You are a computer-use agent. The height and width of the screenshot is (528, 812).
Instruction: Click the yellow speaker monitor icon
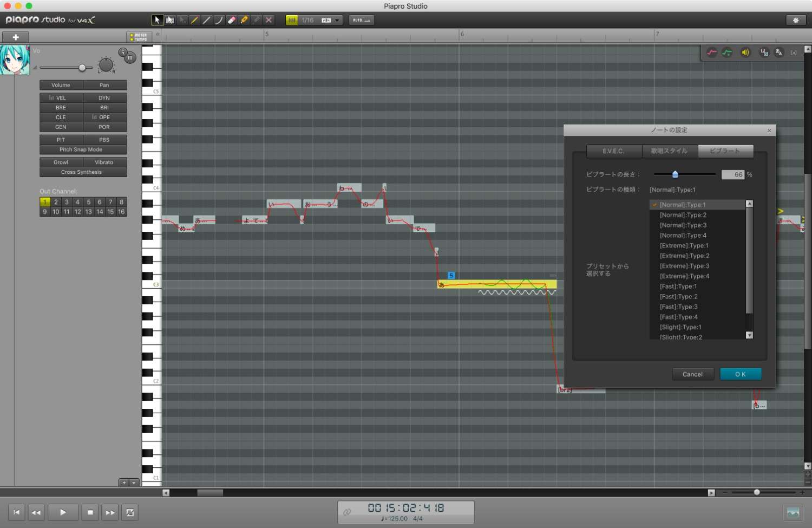pos(745,53)
